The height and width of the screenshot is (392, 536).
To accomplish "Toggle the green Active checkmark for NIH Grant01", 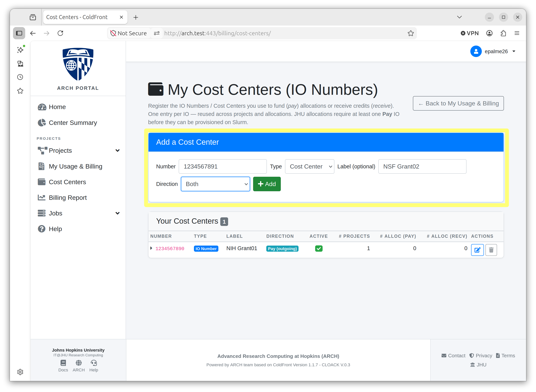I will [319, 248].
